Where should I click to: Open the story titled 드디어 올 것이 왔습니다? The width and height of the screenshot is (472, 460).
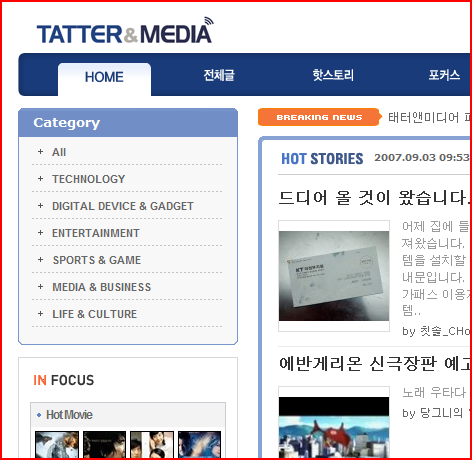pos(374,198)
